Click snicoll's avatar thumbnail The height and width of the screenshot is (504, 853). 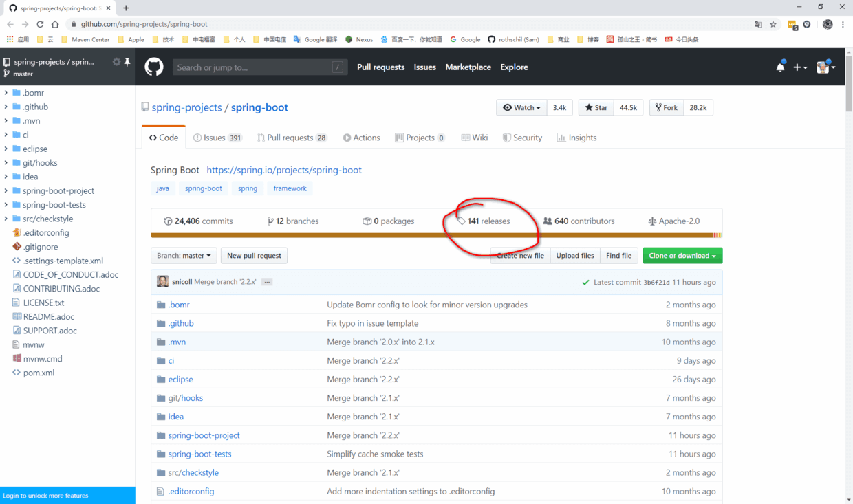pyautogui.click(x=162, y=281)
